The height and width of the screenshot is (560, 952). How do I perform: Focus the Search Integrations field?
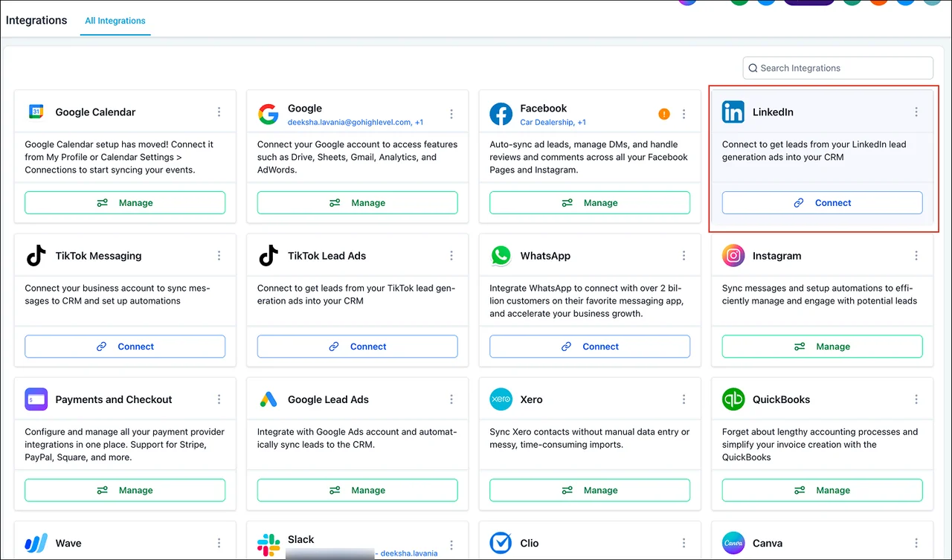pyautogui.click(x=838, y=68)
